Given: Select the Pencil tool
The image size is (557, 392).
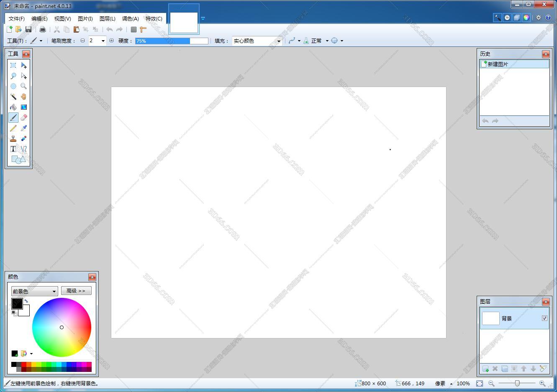Looking at the screenshot, I should coord(13,128).
